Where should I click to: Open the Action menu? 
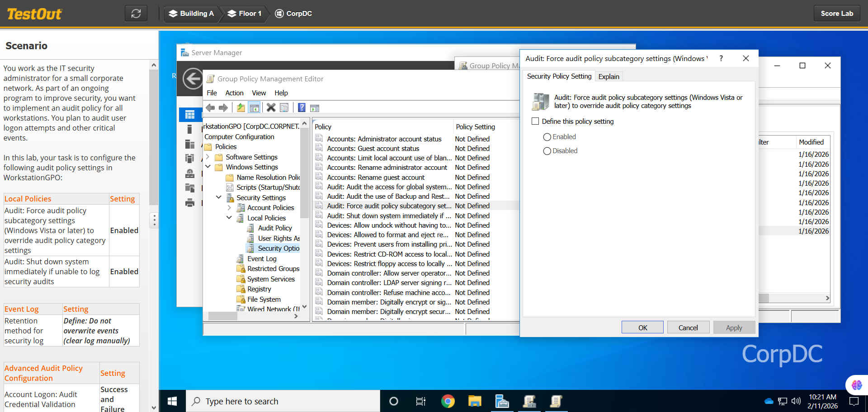tap(234, 93)
